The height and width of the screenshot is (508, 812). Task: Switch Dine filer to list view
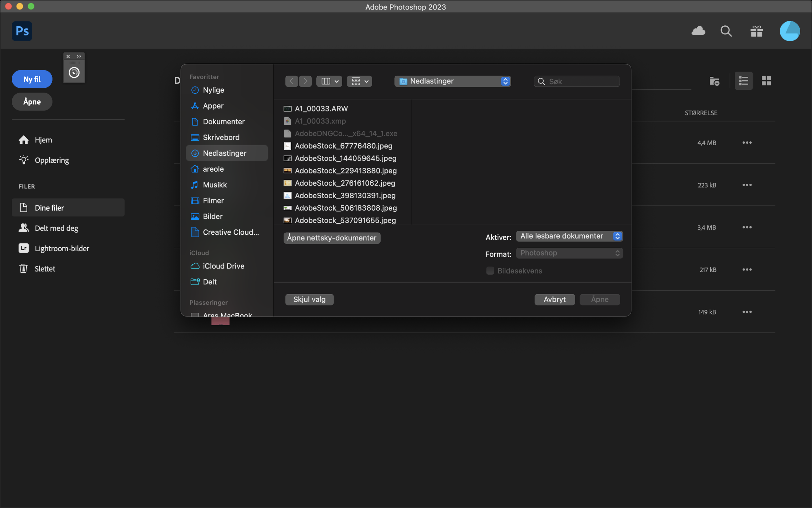click(x=743, y=81)
